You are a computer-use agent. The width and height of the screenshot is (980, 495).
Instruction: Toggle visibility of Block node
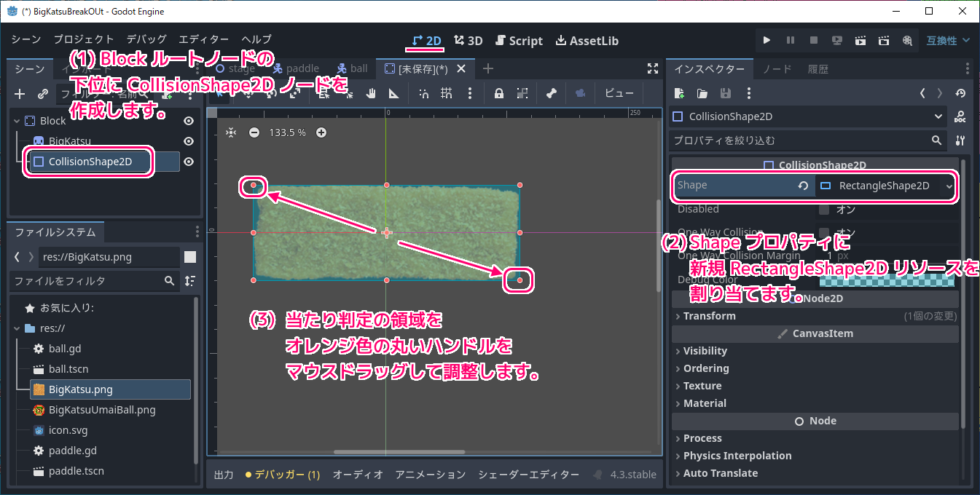click(189, 121)
